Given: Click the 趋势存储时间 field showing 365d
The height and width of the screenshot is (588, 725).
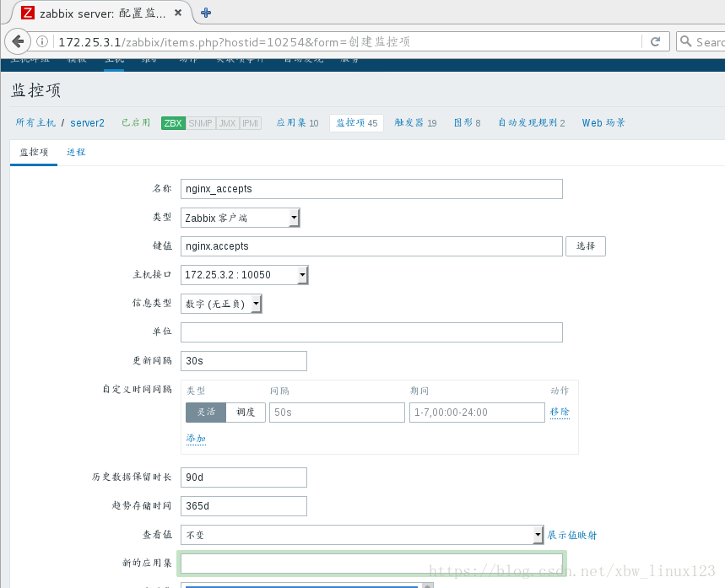Looking at the screenshot, I should coord(244,506).
